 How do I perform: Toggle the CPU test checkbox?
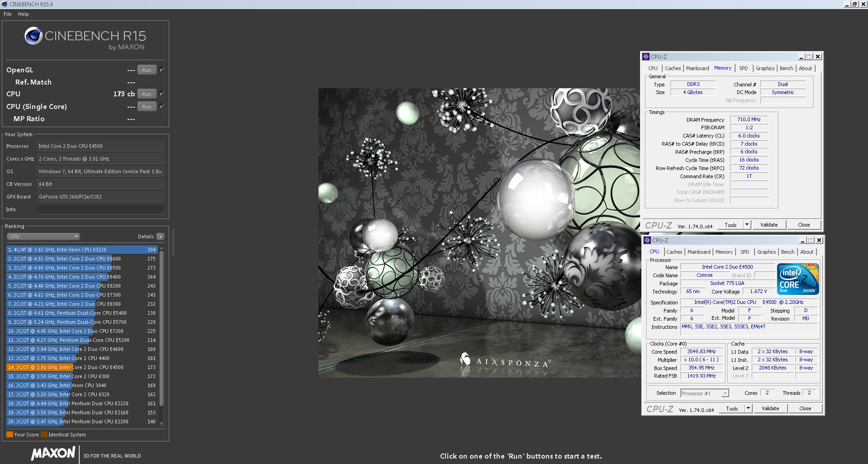(x=162, y=93)
